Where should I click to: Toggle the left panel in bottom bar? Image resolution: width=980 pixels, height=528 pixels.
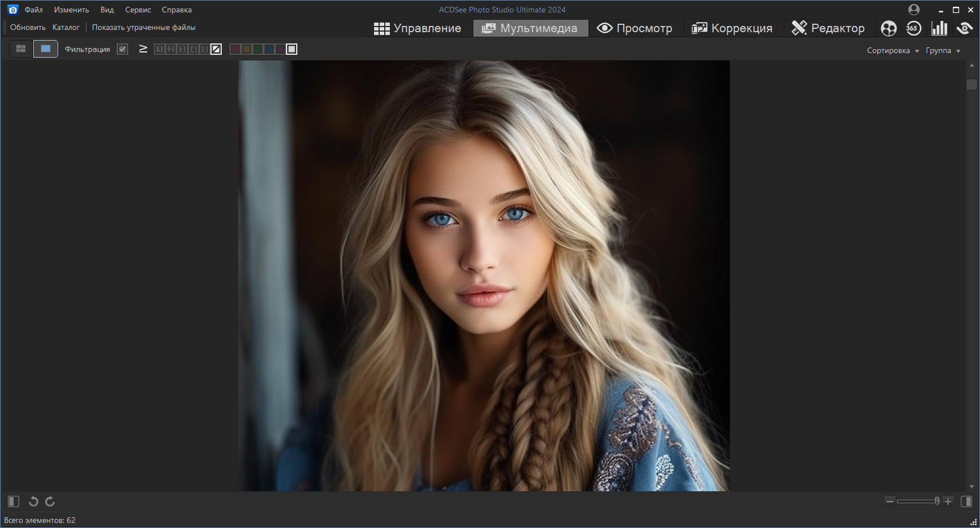pos(14,501)
